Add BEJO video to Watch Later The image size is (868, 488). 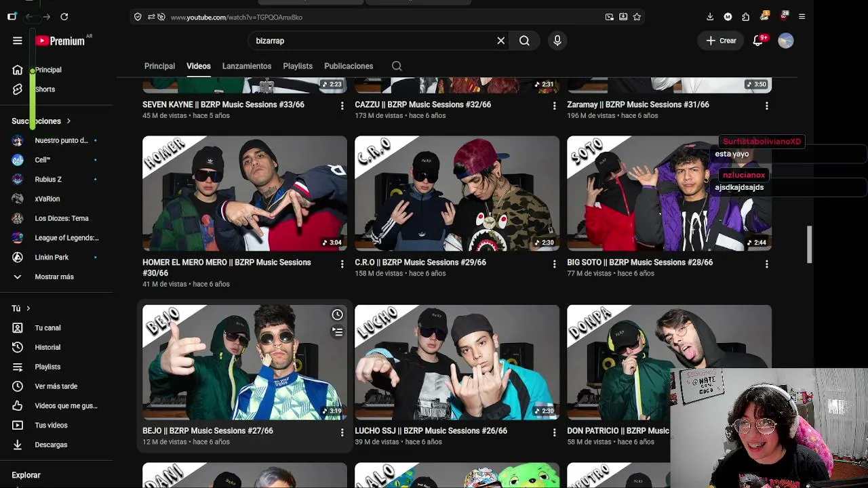337,314
